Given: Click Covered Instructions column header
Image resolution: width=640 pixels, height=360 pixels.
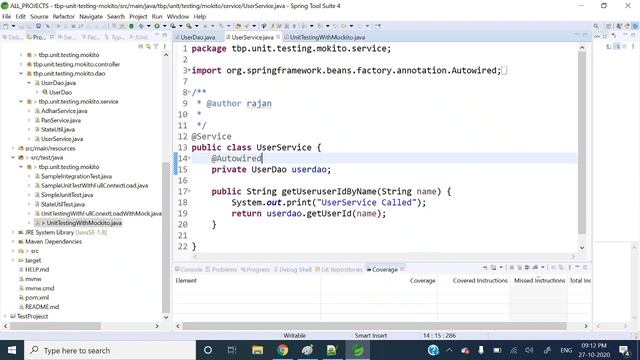Looking at the screenshot, I should coord(480,281).
